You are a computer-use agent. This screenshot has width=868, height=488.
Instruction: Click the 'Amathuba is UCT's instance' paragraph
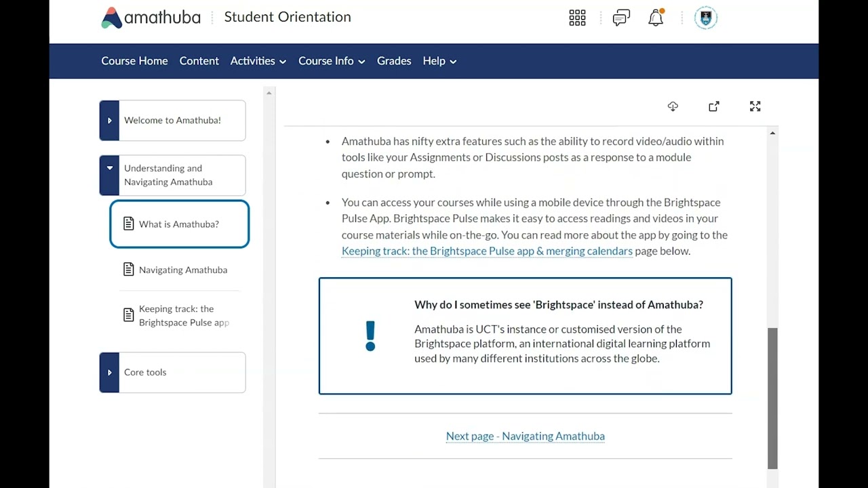(562, 344)
